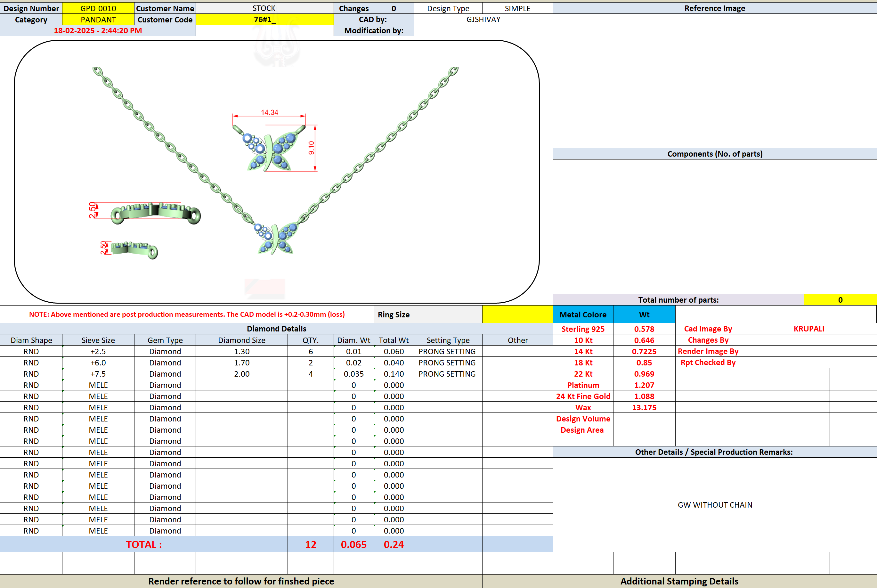
Task: Select the red post production NOTE text
Action: pos(187,314)
